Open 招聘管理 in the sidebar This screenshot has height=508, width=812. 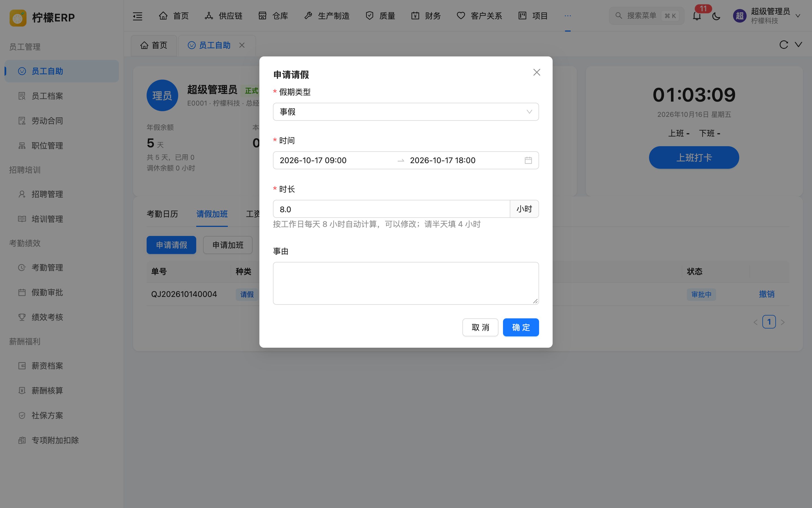(62, 194)
